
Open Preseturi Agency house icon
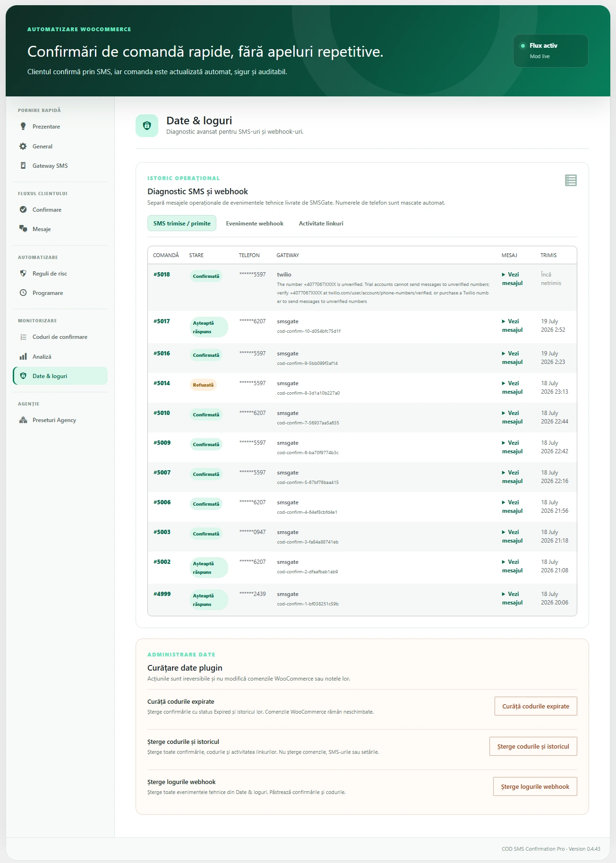pyautogui.click(x=23, y=420)
